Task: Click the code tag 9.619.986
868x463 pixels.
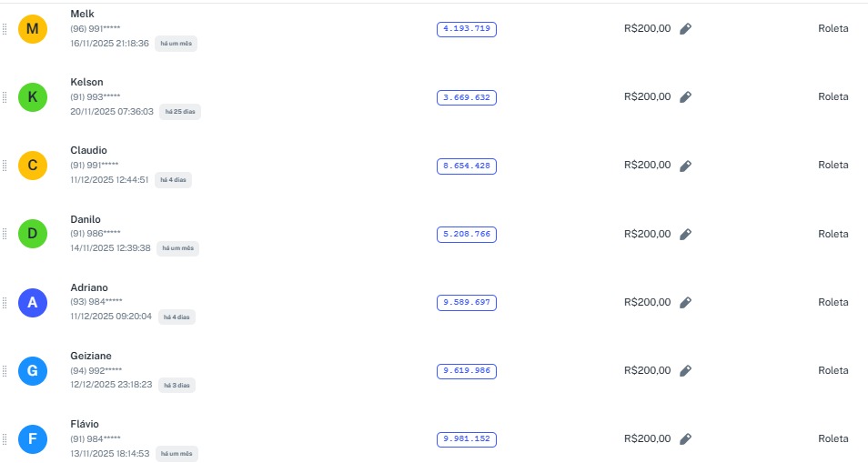Action: [x=467, y=370]
